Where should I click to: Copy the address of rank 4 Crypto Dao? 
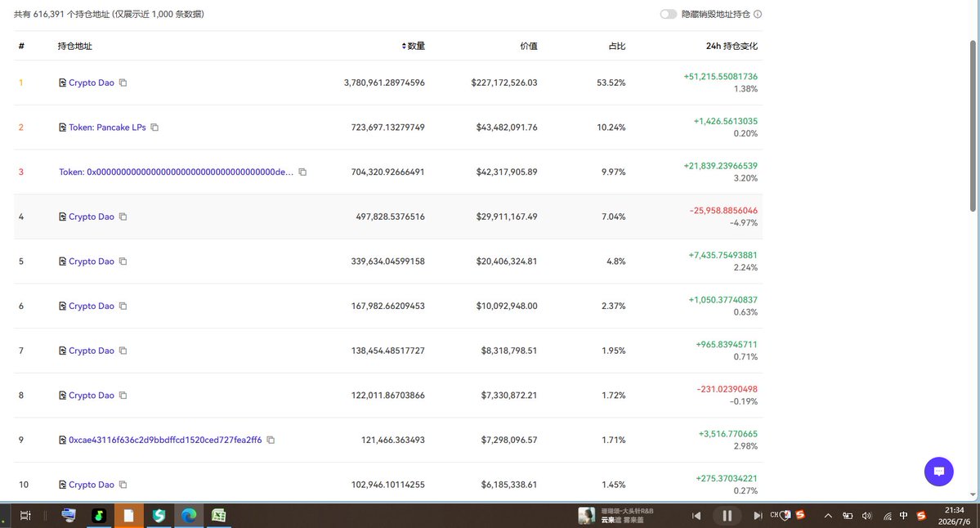tap(123, 217)
